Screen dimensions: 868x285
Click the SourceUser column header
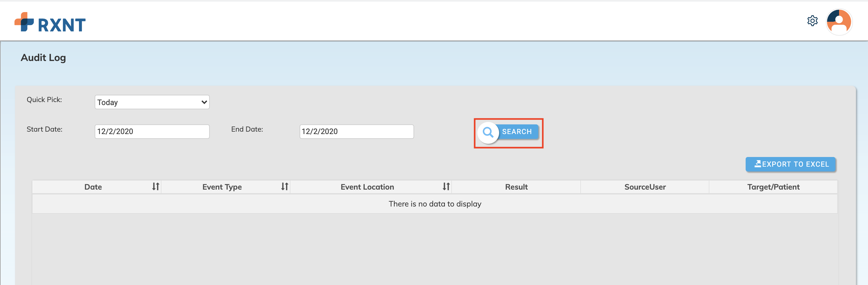tap(645, 187)
